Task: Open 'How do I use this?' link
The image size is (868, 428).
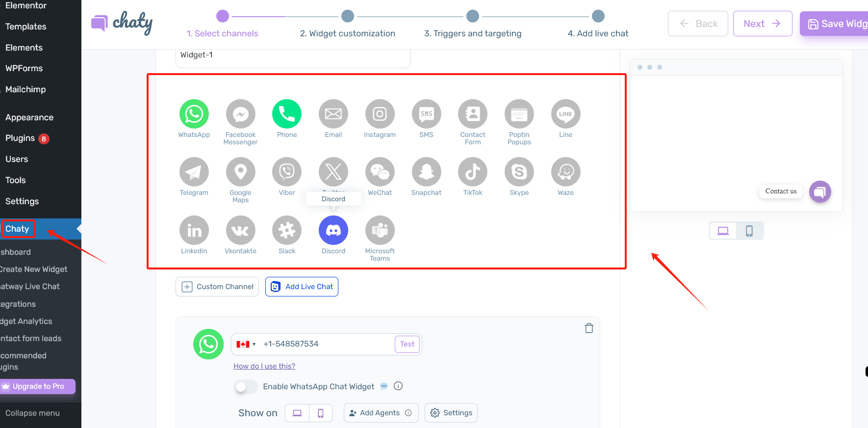Action: click(x=264, y=366)
